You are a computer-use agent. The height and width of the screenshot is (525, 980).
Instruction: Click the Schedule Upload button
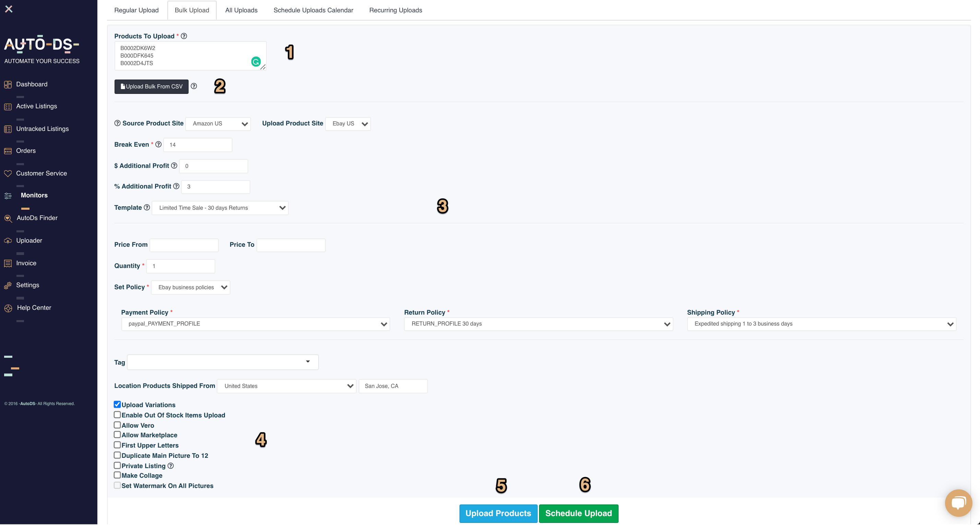[578, 514]
